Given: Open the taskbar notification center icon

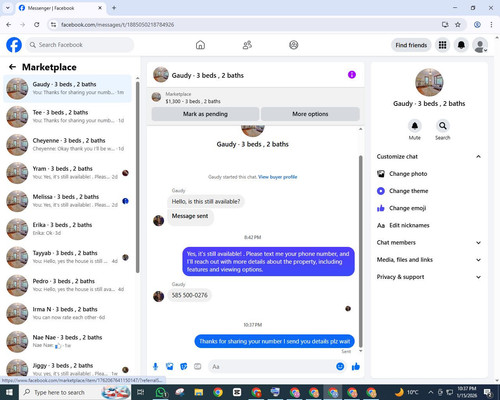Looking at the screenshot, I should pos(488,392).
